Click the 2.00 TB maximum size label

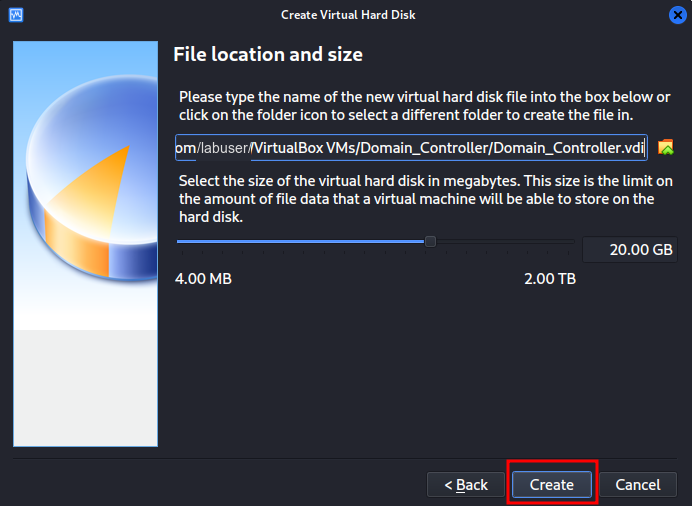click(550, 279)
